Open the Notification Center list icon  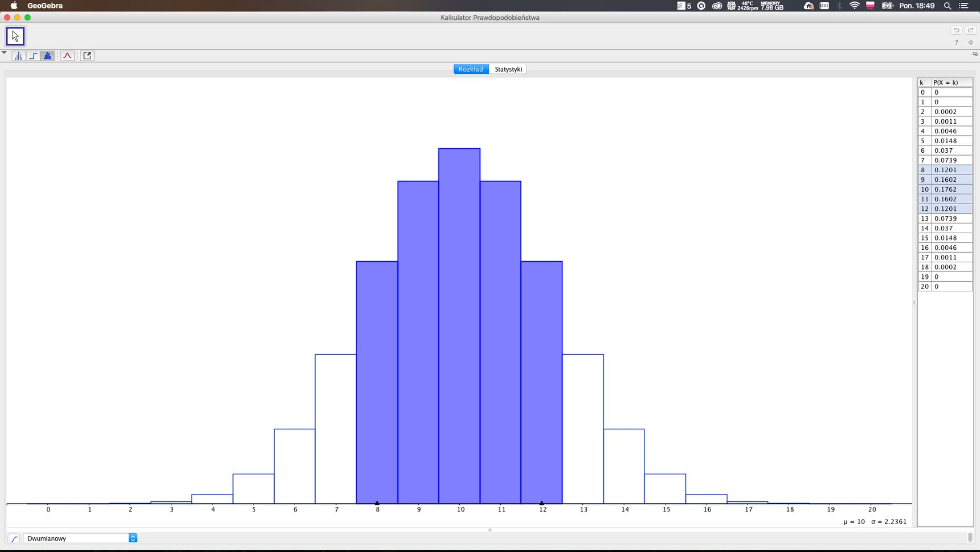pos(964,6)
